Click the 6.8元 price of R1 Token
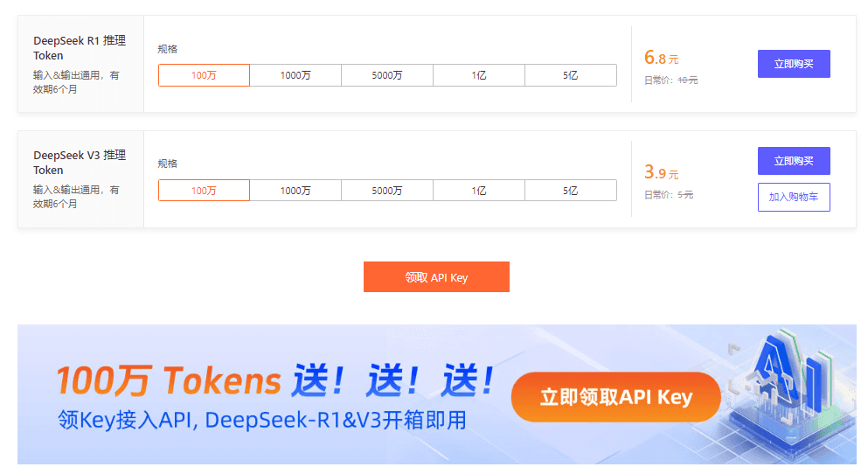Screen dimensions: 868x474 661,58
